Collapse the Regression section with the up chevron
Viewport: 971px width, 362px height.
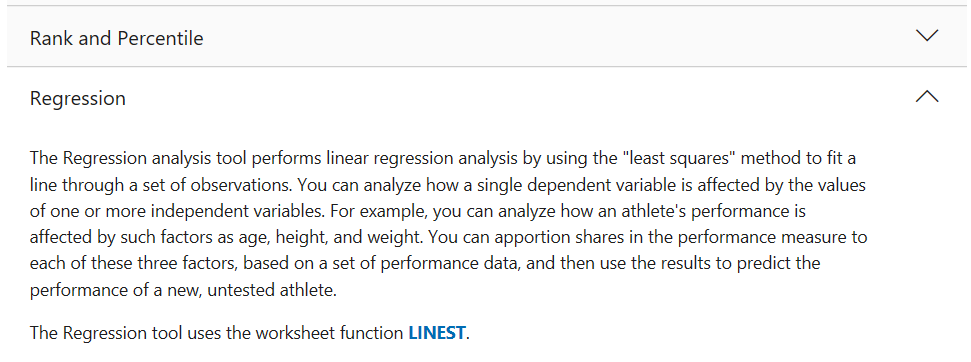tap(926, 97)
